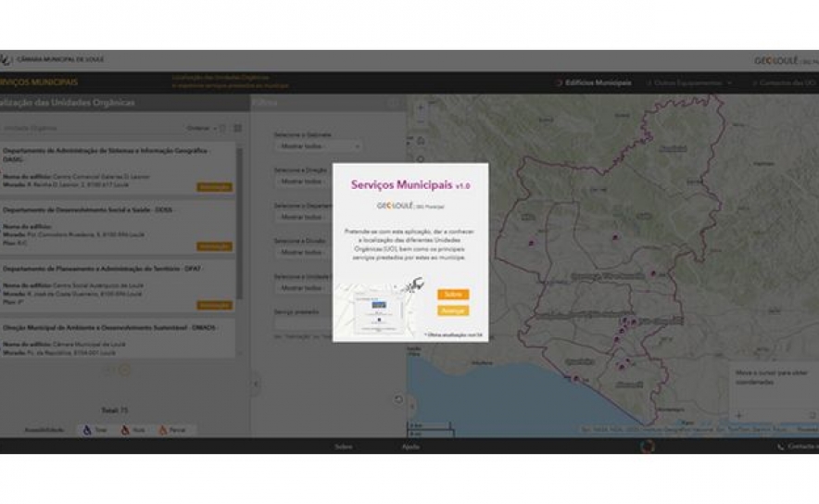The image size is (819, 504).
Task: Zoom out on the map
Action: click(421, 122)
